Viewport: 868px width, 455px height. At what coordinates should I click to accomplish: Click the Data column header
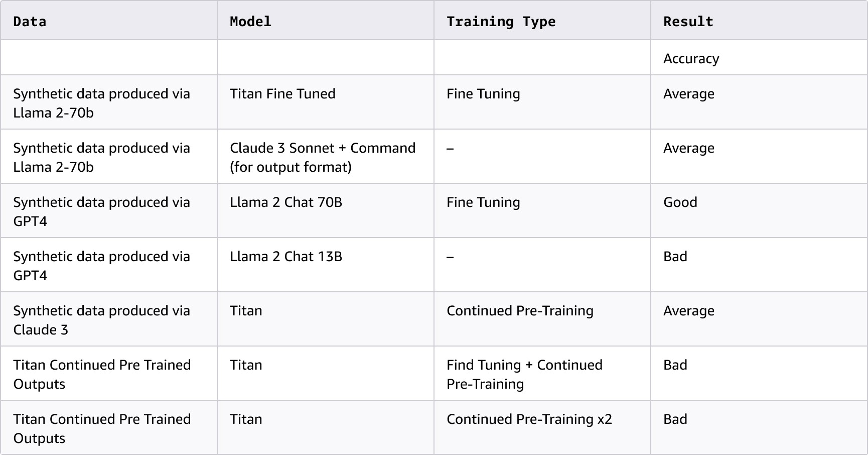[30, 22]
